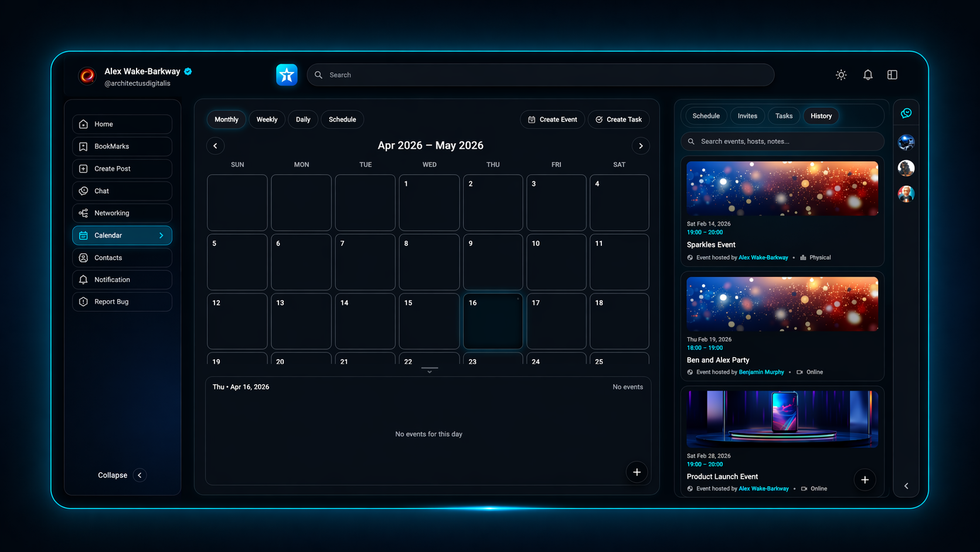Switch to Daily view
The height and width of the screenshot is (552, 980).
tap(303, 120)
